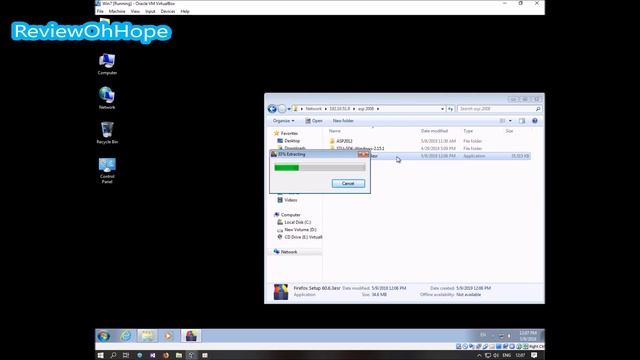Screen dimensions: 640x360
Task: Open Media Player from Win7 taskbar
Action: [x=168, y=336]
